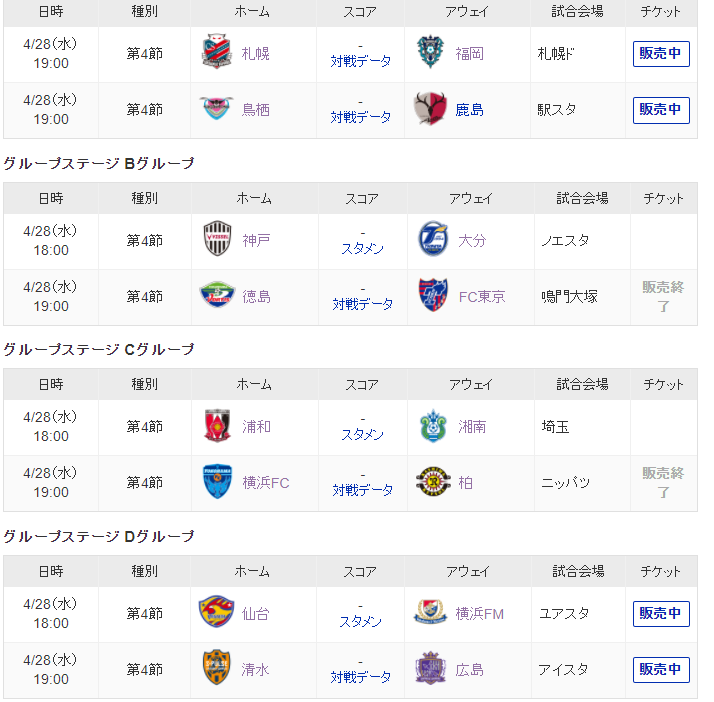Screen dimensions: 714x702
Task: Click the Sapporo team crest icon
Action: click(x=217, y=51)
